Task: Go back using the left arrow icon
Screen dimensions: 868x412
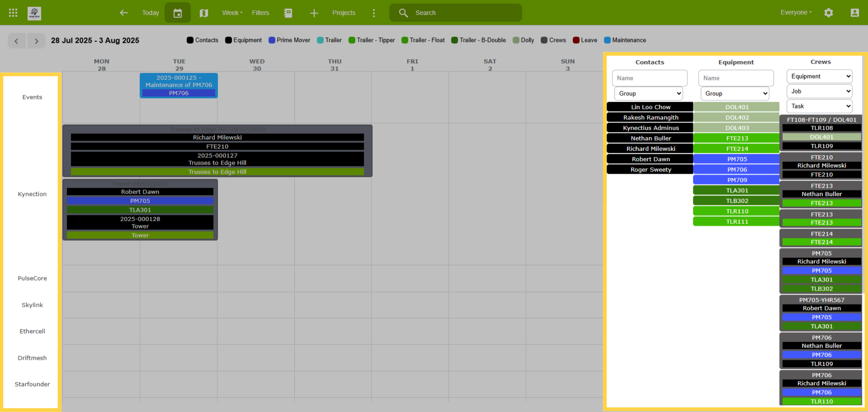Action: pos(124,13)
